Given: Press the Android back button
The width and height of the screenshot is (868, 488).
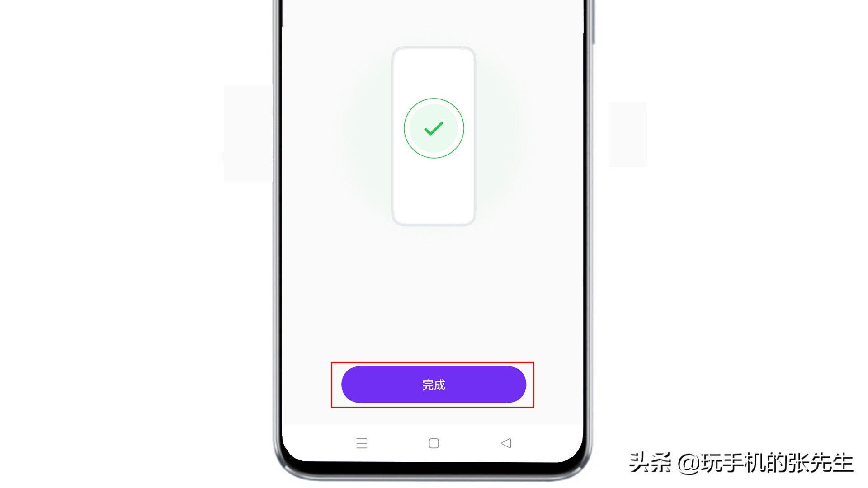Looking at the screenshot, I should point(505,443).
